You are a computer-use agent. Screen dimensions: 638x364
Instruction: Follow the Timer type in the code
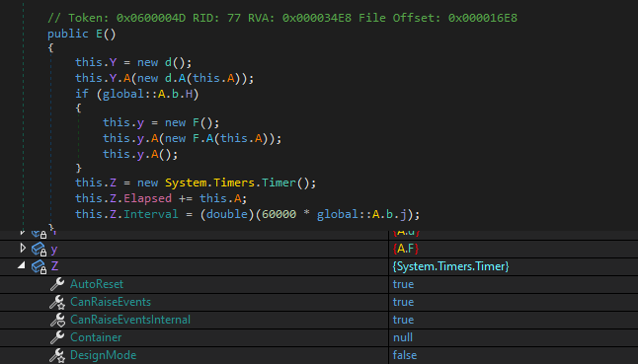(x=279, y=182)
